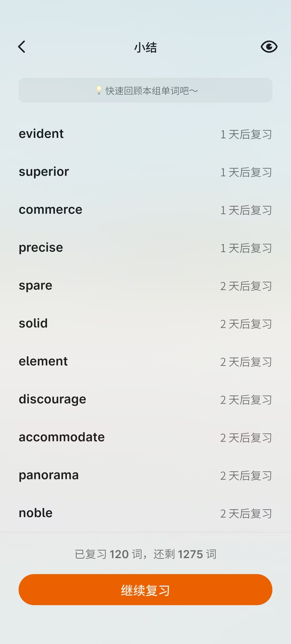The width and height of the screenshot is (291, 644).
Task: Click the 小结 page title
Action: point(145,47)
